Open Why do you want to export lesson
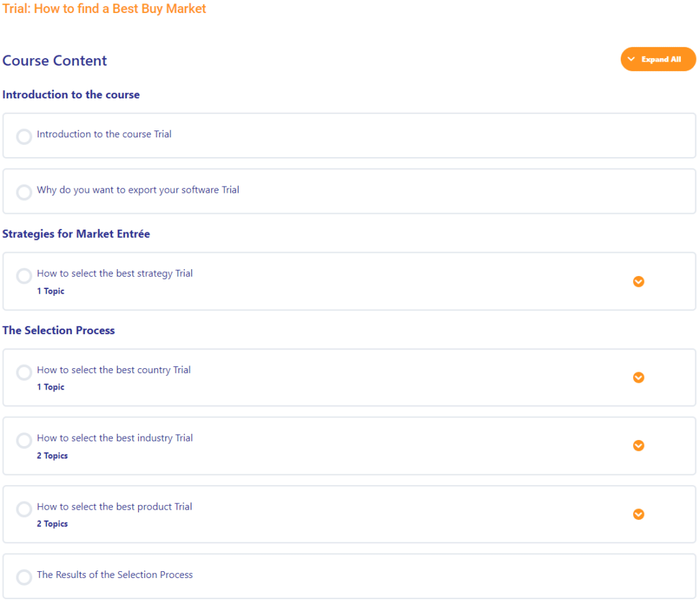 point(137,191)
